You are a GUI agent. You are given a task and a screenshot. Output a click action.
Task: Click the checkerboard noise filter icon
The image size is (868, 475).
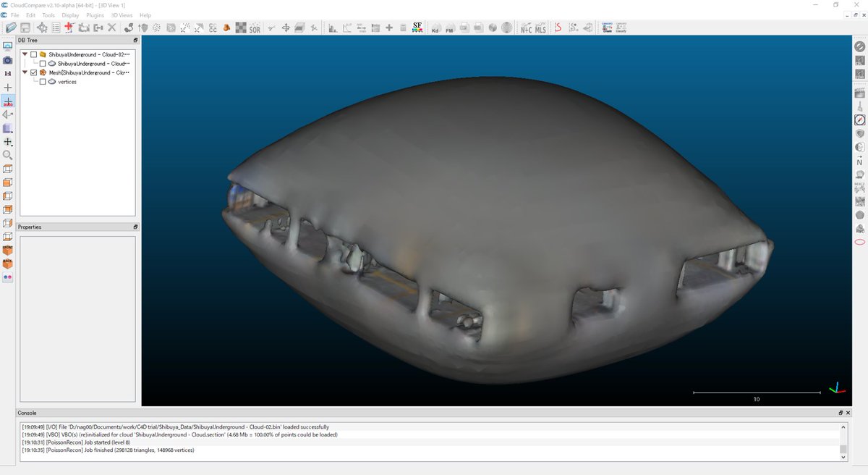tap(240, 28)
